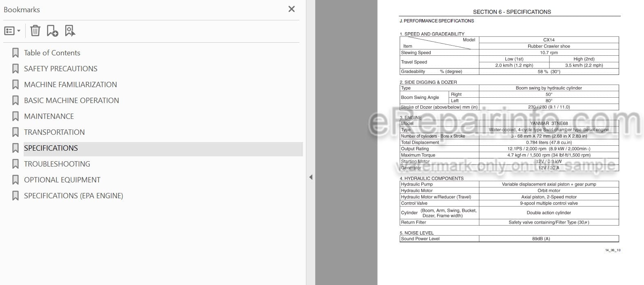Click the Travel Speed row label

pos(414,62)
